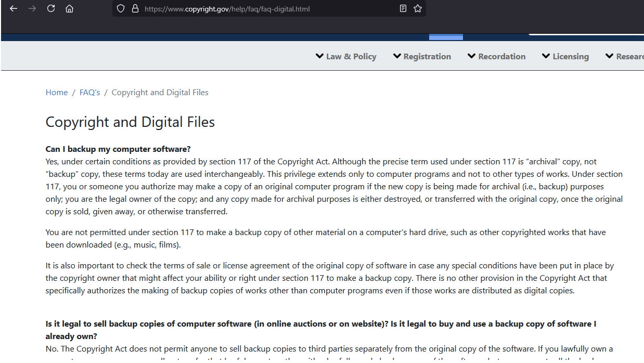Toggle reader view for this page
644x363 pixels.
(x=403, y=8)
